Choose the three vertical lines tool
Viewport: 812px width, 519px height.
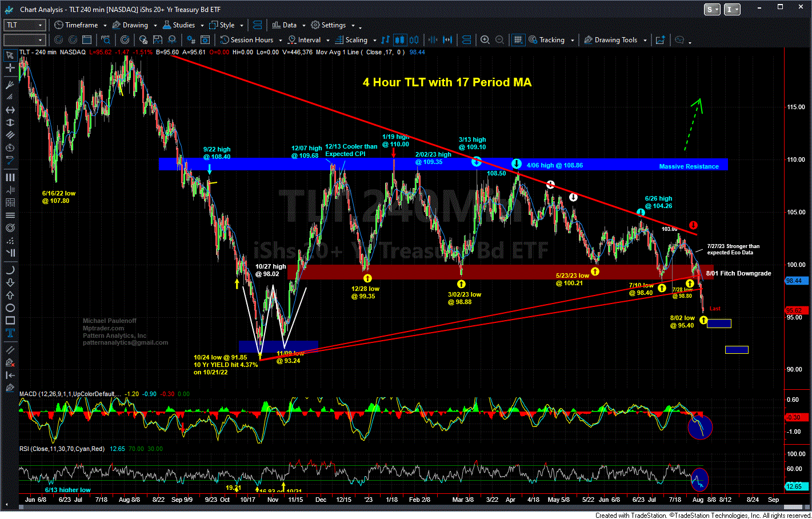(10, 177)
